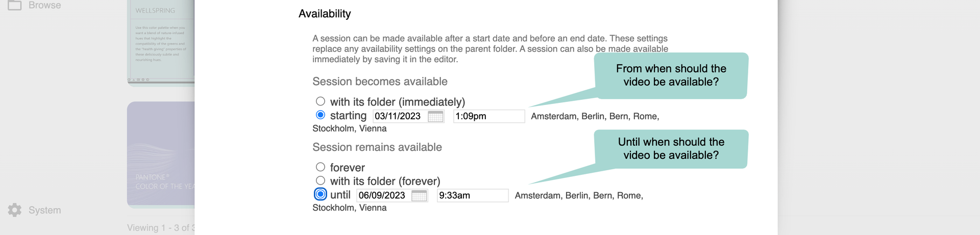The width and height of the screenshot is (980, 235).
Task: Select the "starting" radio button
Action: pyautogui.click(x=321, y=115)
